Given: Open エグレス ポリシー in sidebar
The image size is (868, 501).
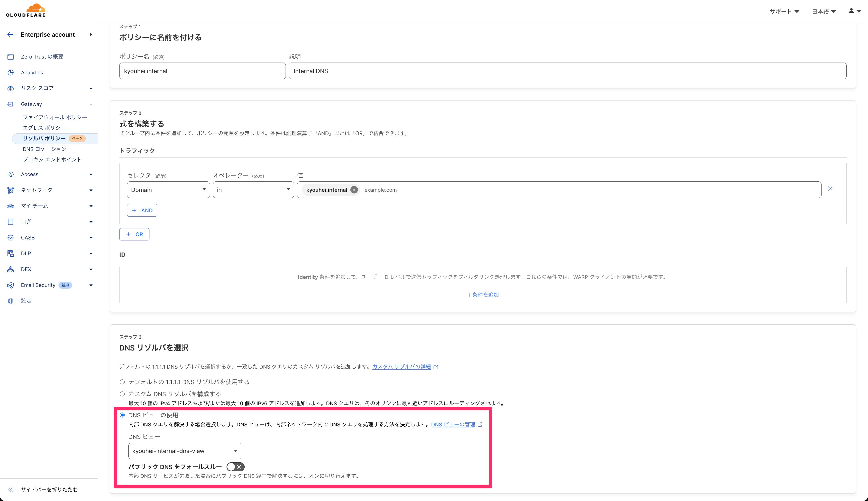Looking at the screenshot, I should pyautogui.click(x=44, y=128).
